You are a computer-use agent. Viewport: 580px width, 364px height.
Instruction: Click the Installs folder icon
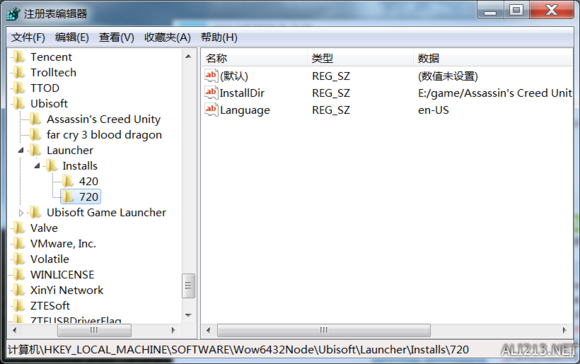pos(51,166)
